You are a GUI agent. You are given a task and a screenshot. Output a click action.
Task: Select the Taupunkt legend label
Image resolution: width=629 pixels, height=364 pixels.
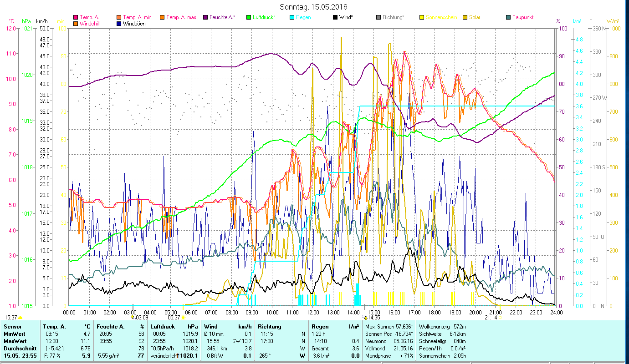[x=522, y=18]
